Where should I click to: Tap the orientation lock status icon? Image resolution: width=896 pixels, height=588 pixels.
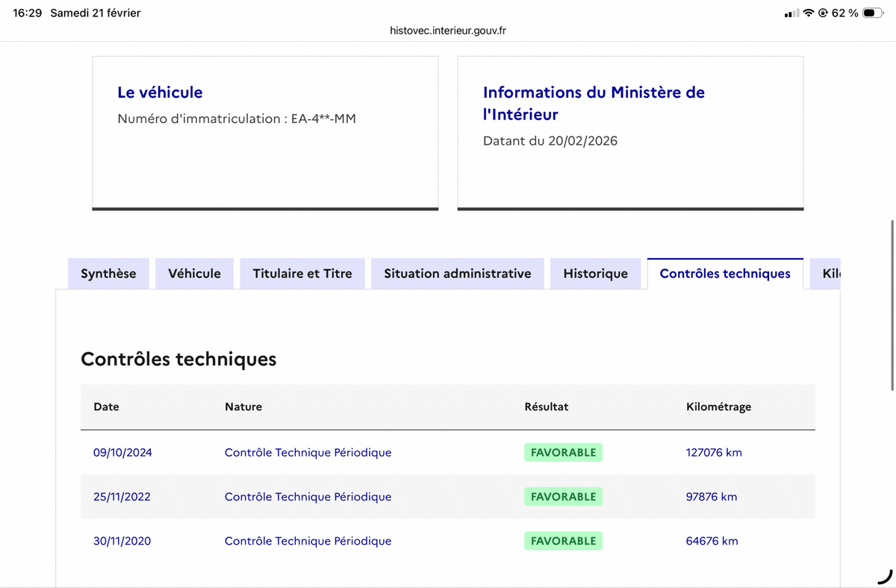(x=823, y=13)
